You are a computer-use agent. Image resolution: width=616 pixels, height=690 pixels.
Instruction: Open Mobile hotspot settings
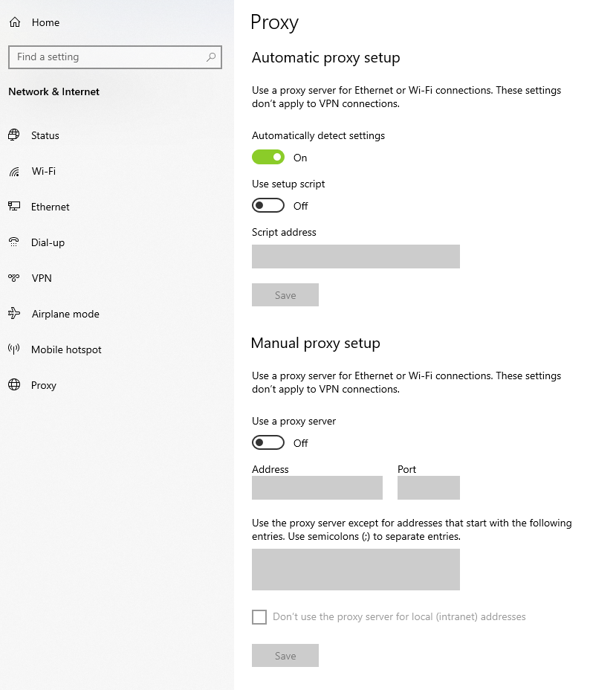pos(15,349)
